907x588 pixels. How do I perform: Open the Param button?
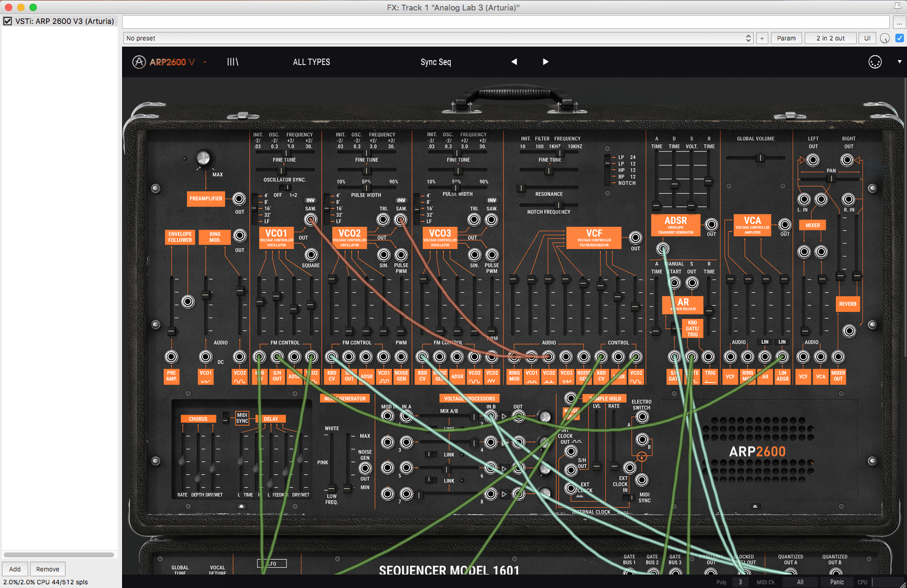786,38
